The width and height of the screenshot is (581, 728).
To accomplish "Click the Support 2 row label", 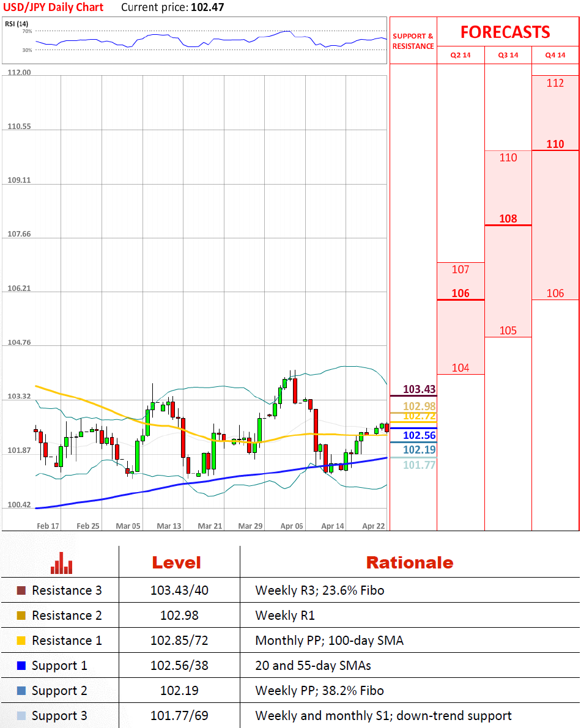I will point(59,691).
